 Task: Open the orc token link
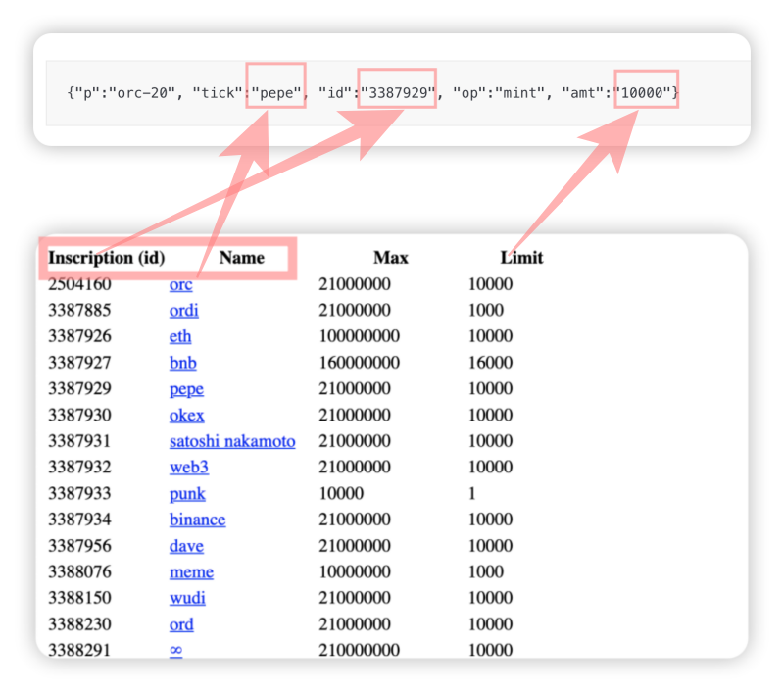(180, 284)
